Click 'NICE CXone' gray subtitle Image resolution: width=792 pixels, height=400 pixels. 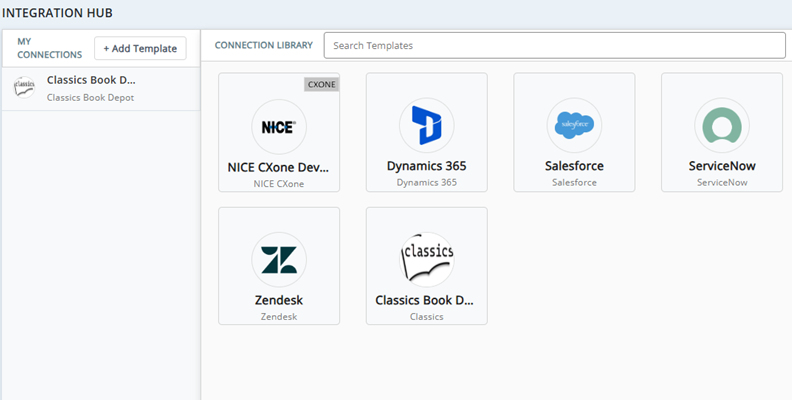pyautogui.click(x=279, y=184)
